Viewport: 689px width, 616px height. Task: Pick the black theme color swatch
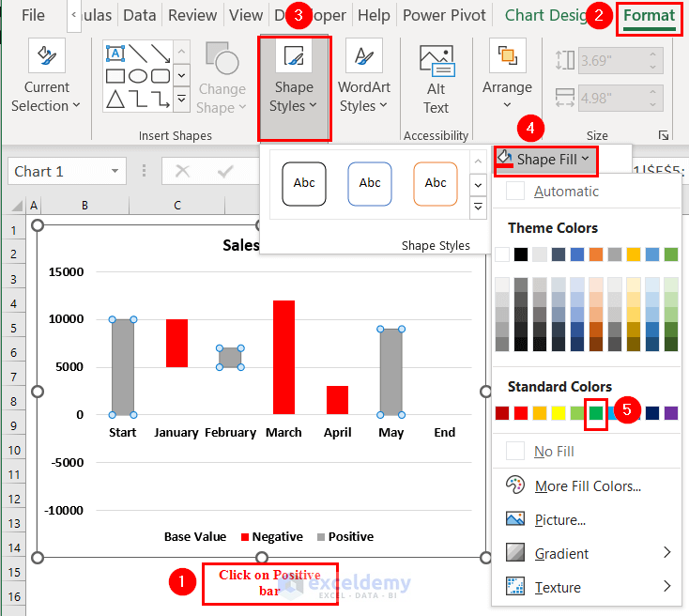pyautogui.click(x=521, y=254)
